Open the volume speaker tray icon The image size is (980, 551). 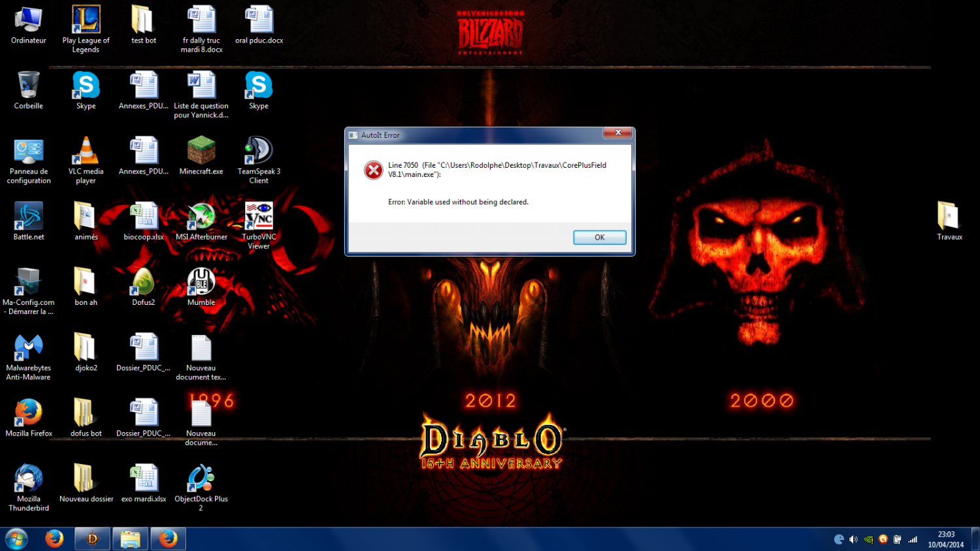(x=853, y=539)
